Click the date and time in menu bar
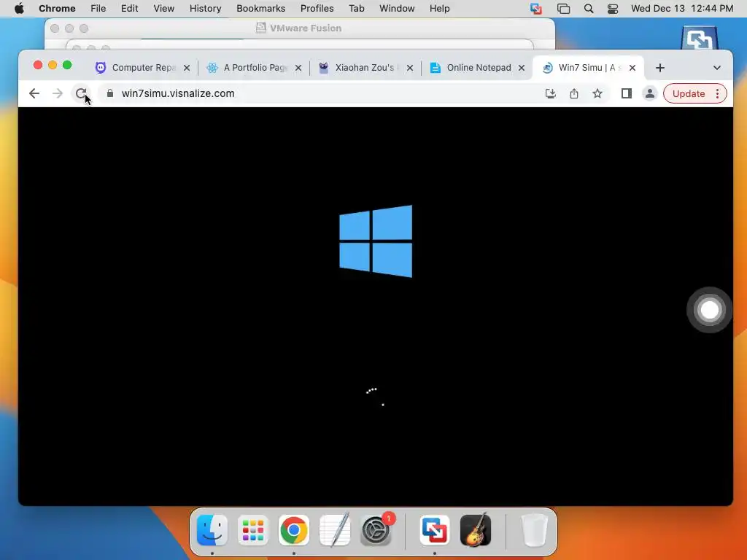Screen dimensions: 747x560 pyautogui.click(x=682, y=9)
